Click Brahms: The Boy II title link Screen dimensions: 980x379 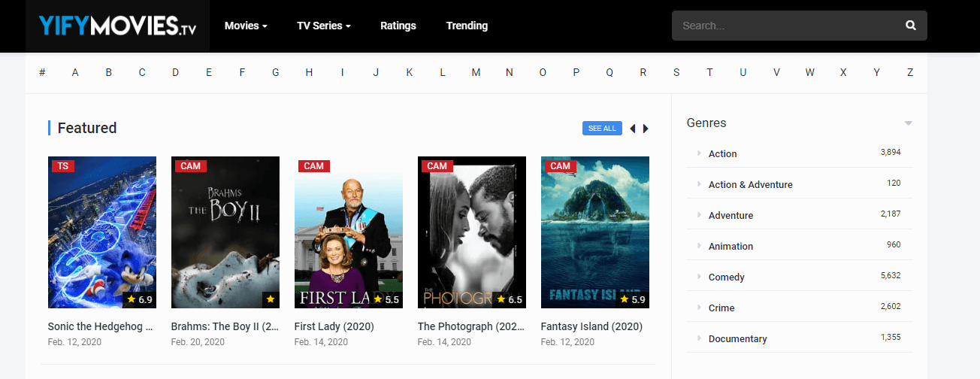point(225,327)
